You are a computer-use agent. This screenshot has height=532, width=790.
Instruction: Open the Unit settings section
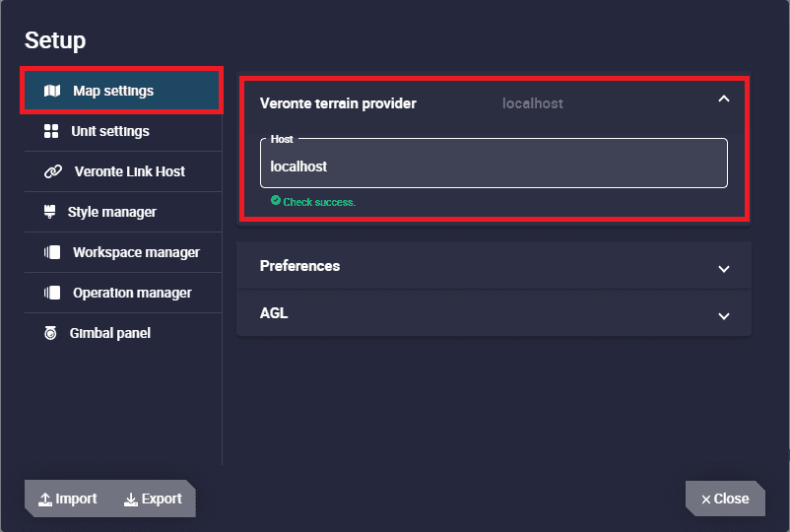[123, 131]
